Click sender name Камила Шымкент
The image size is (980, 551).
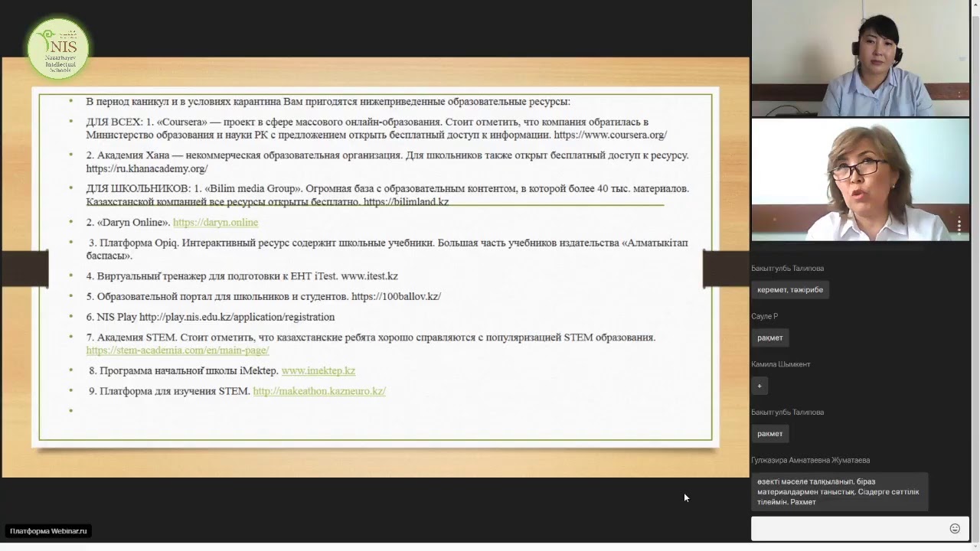781,364
